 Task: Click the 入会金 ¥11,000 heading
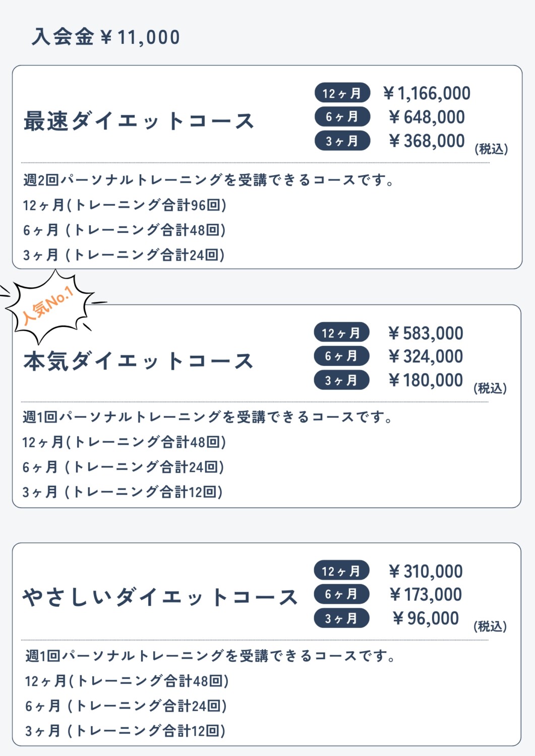coord(106,37)
